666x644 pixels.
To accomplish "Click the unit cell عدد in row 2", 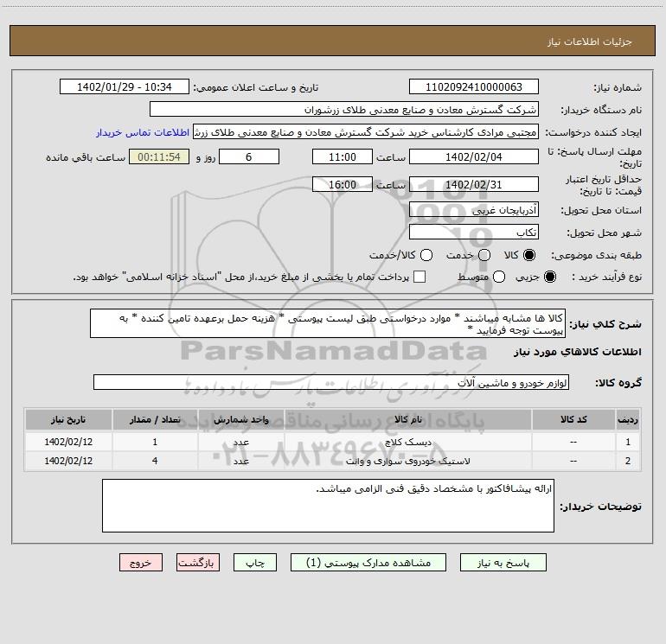I will click(x=240, y=461).
